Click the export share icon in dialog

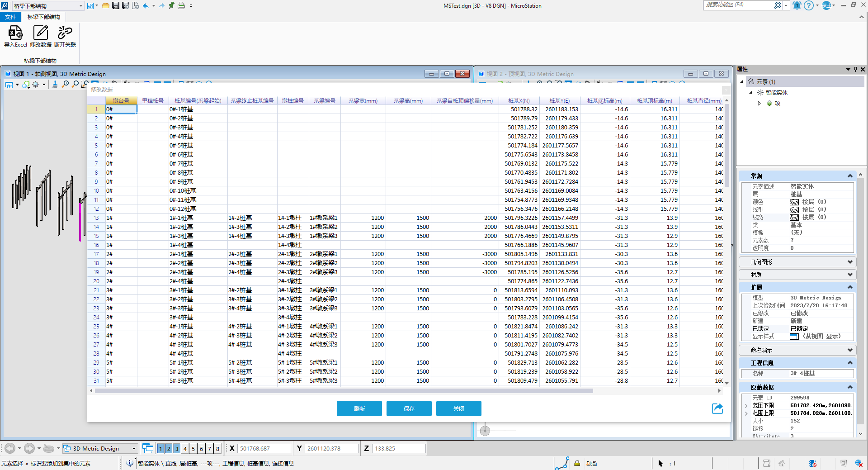tap(717, 408)
